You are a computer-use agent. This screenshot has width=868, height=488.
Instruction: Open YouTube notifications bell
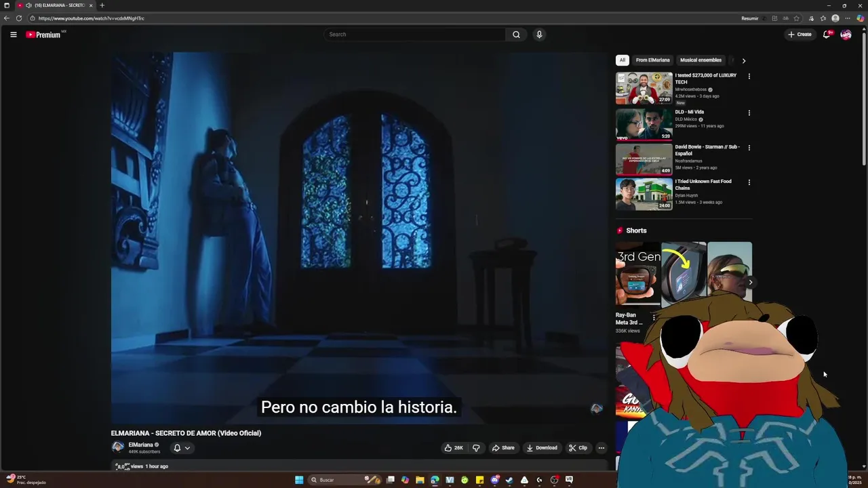coord(827,35)
